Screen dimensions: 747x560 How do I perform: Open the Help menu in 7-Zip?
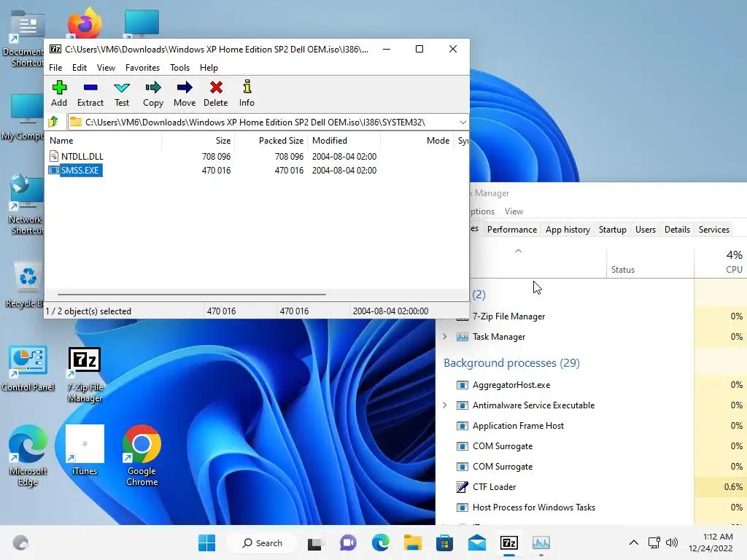(x=209, y=68)
